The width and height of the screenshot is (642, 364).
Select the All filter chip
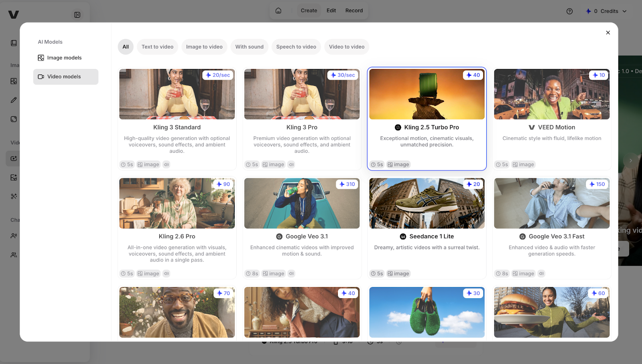coord(126,47)
